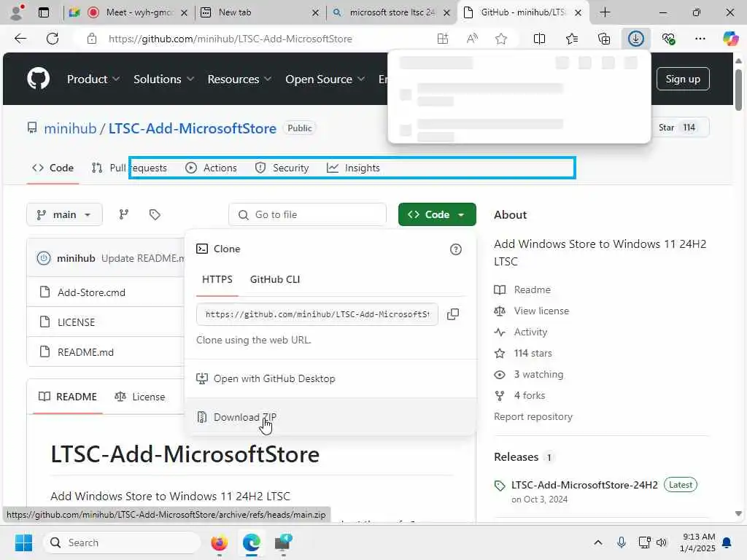Image resolution: width=747 pixels, height=560 pixels.
Task: Click Edge icon in taskbar
Action: (251, 542)
